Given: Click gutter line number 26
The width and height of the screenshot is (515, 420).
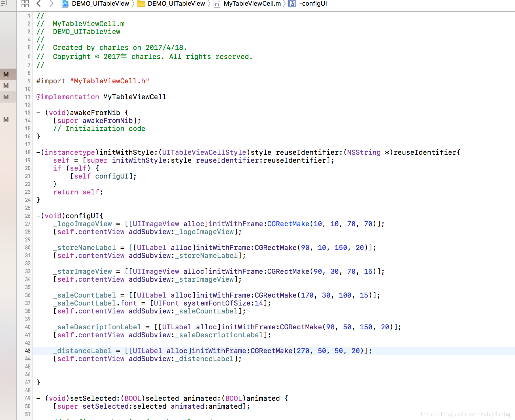Looking at the screenshot, I should coord(28,216).
